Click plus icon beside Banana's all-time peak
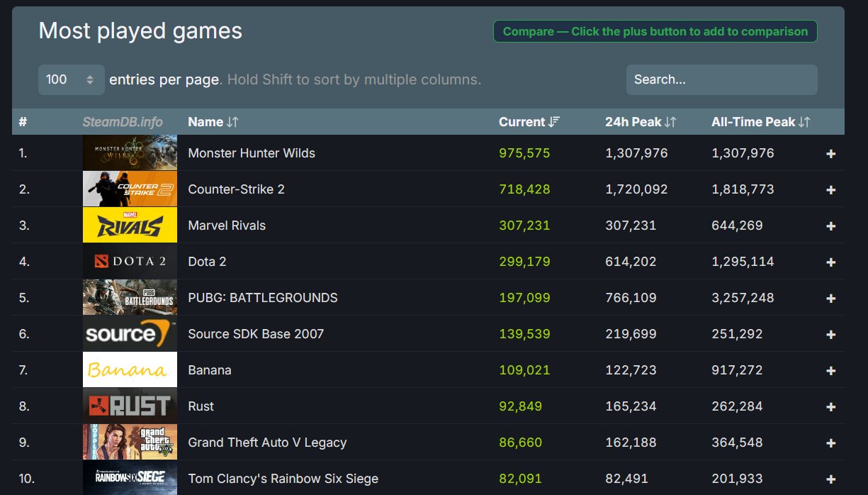 click(x=831, y=371)
